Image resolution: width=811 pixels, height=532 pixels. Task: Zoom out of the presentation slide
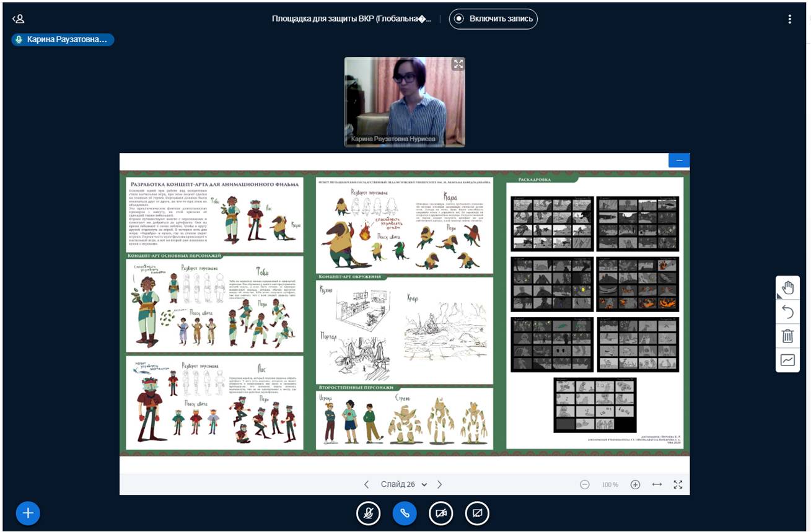click(584, 484)
